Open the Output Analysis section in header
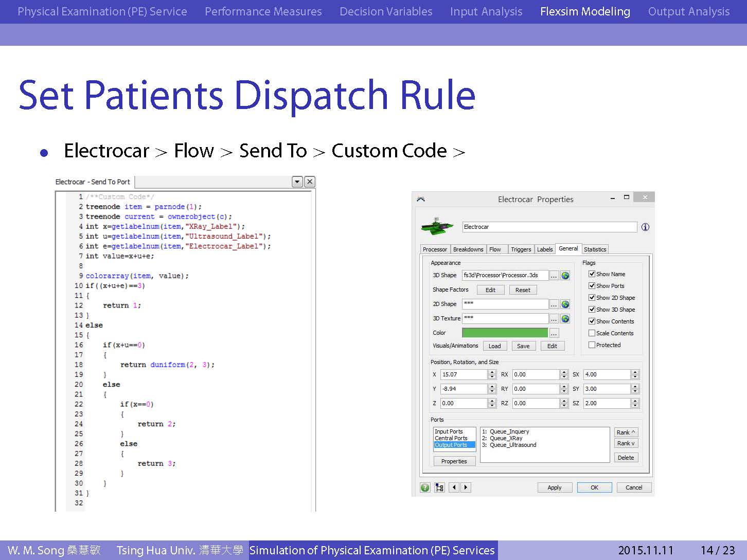Screen dimensions: 747x560 point(688,11)
